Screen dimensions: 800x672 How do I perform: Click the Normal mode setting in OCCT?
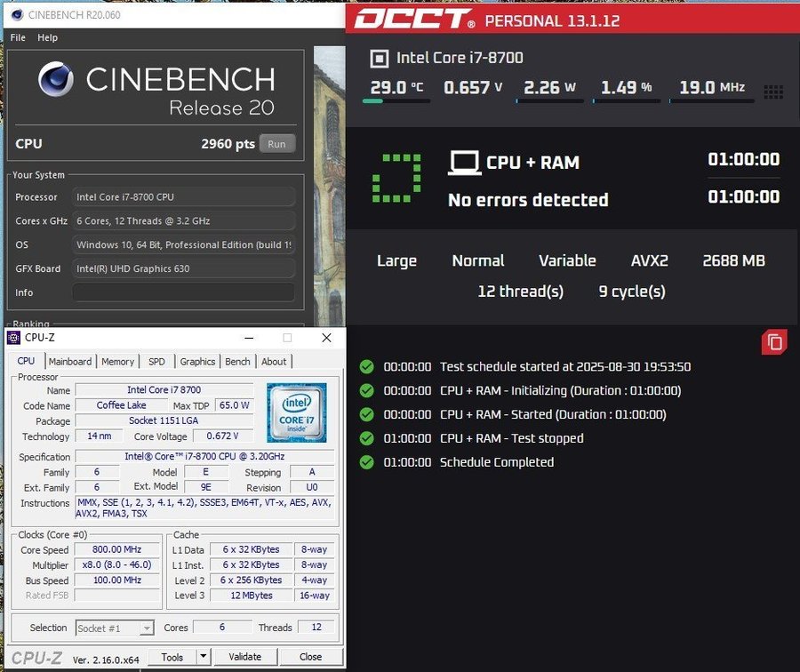[478, 260]
